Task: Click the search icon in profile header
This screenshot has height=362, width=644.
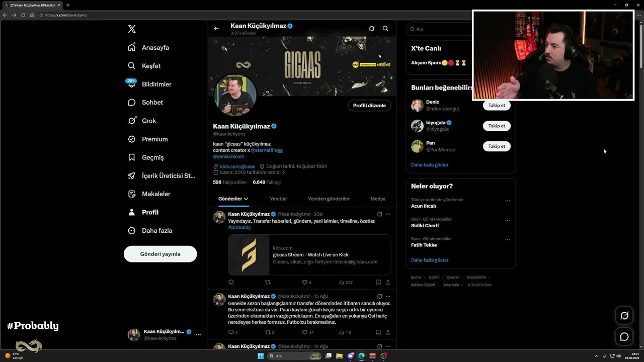Action: coord(385,29)
